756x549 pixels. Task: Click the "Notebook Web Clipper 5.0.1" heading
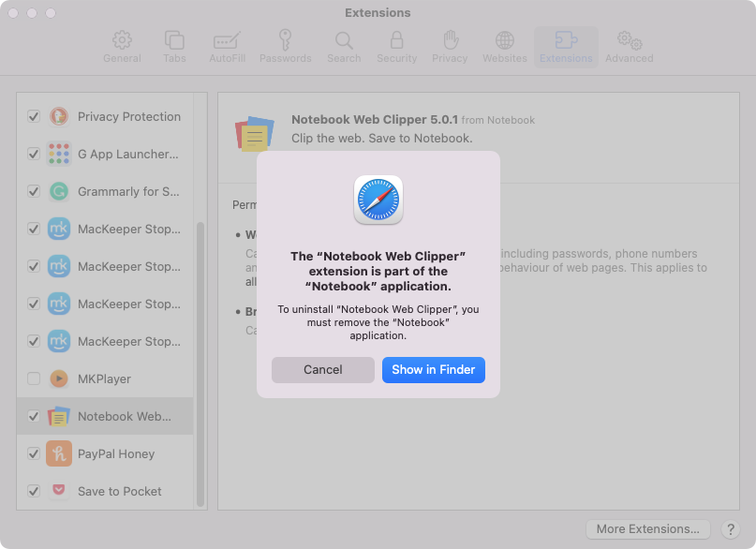[x=375, y=120]
